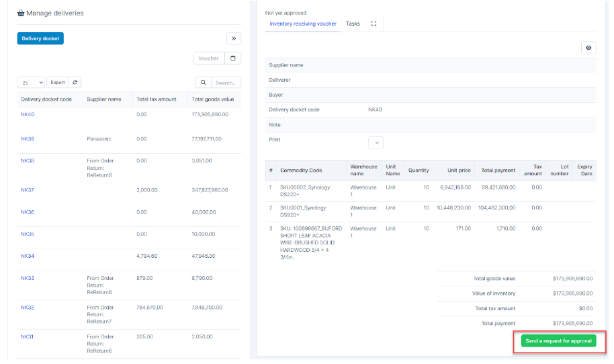The image size is (614, 364).
Task: Click the Expiry Date column header
Action: [584, 171]
